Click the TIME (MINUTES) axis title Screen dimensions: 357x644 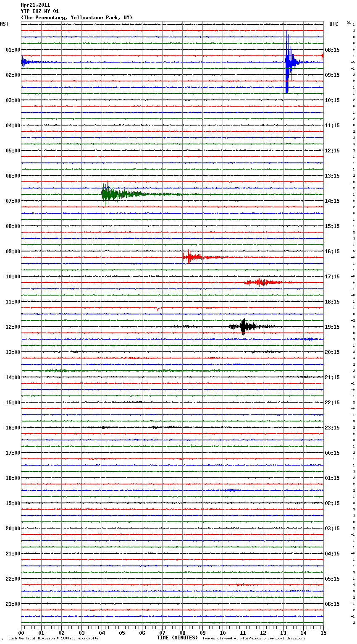pos(177,638)
